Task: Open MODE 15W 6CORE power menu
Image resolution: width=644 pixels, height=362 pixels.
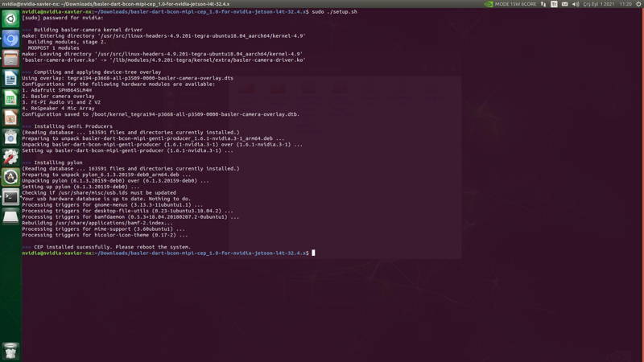Action: pyautogui.click(x=515, y=4)
